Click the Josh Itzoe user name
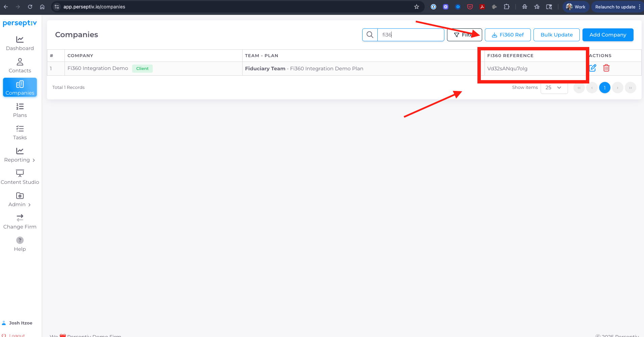The width and height of the screenshot is (644, 337). click(x=21, y=323)
